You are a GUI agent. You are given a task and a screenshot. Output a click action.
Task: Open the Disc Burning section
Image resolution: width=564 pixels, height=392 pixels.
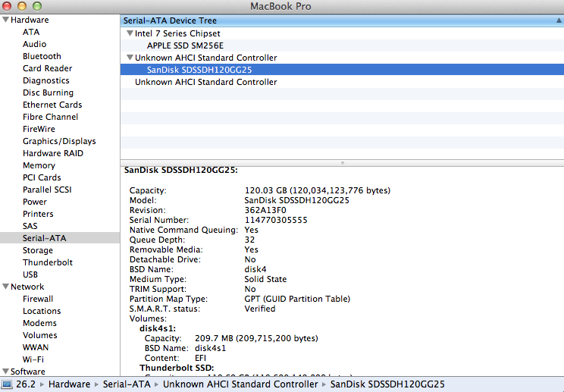pyautogui.click(x=49, y=93)
